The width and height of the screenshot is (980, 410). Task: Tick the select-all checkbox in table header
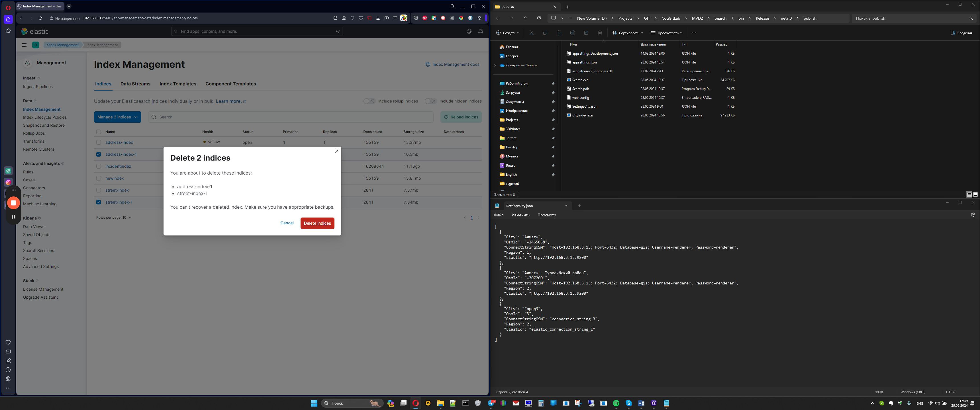99,132
